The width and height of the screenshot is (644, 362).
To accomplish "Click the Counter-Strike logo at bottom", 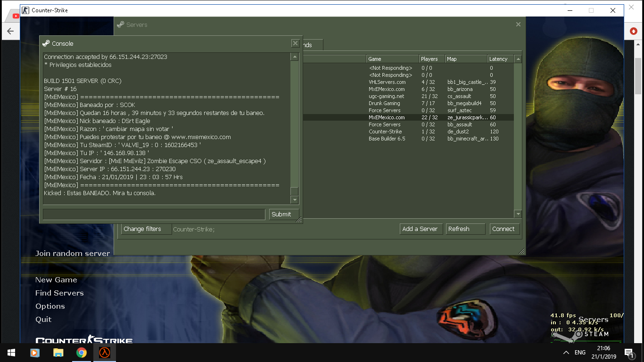I will 84,340.
